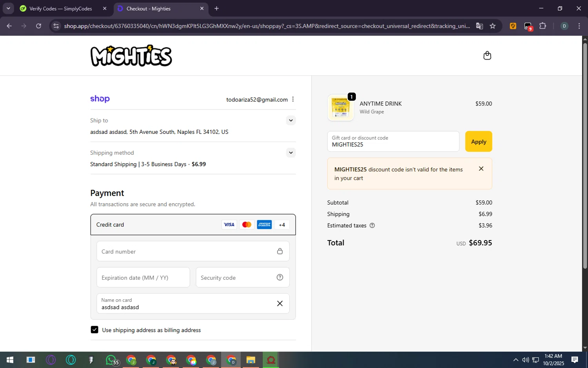Expand the Shipping method section
The width and height of the screenshot is (588, 368).
click(x=290, y=153)
